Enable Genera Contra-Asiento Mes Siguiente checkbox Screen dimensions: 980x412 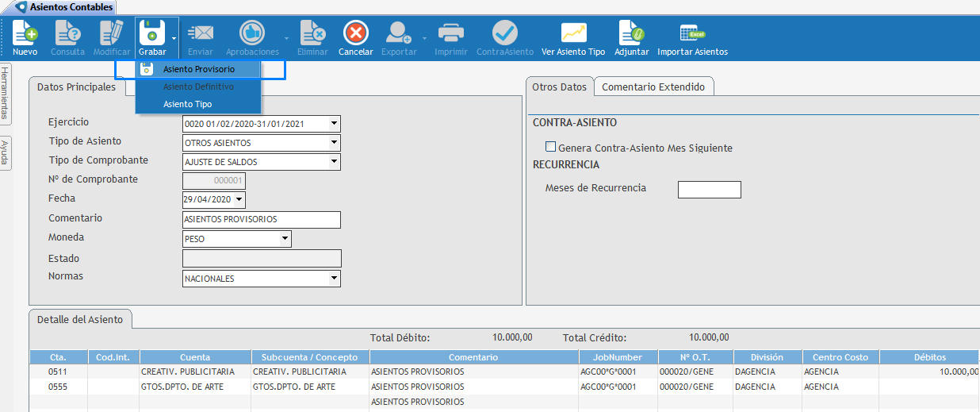tap(550, 147)
